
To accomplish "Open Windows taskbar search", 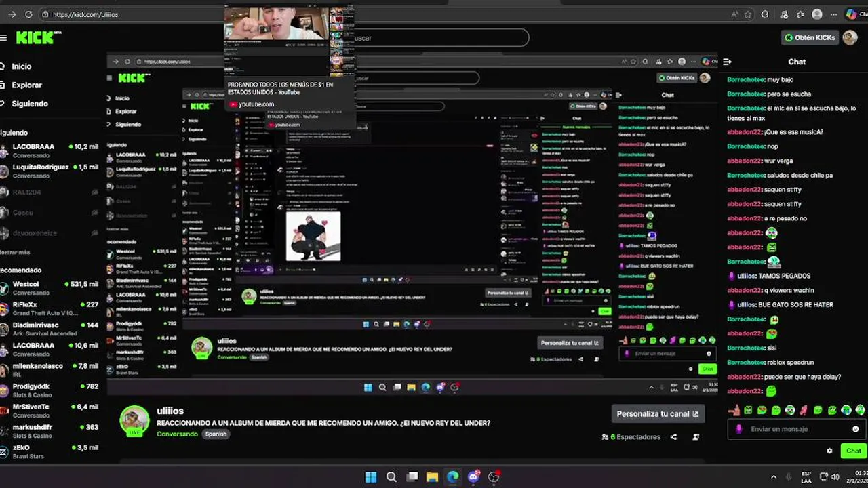I will click(x=391, y=477).
